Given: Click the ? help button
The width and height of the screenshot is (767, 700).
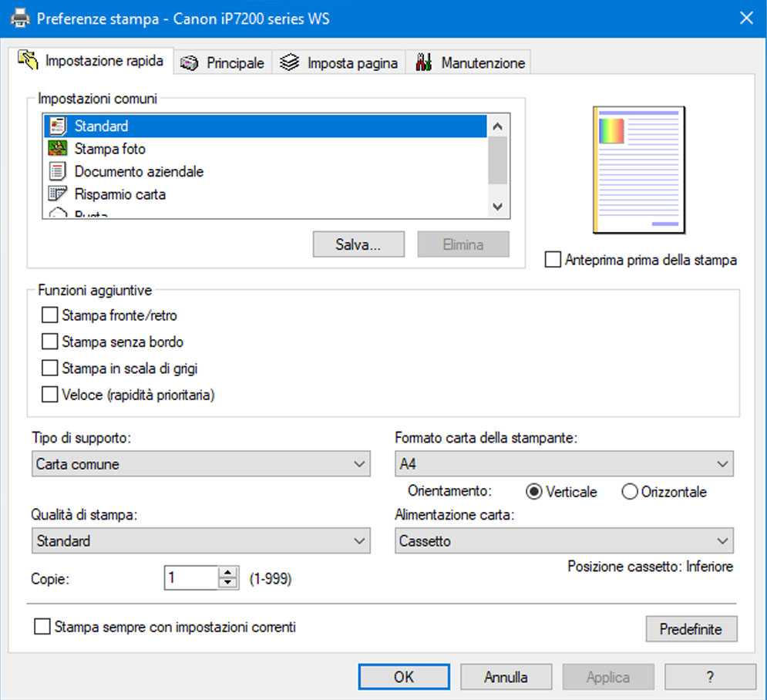Looking at the screenshot, I should [x=710, y=677].
